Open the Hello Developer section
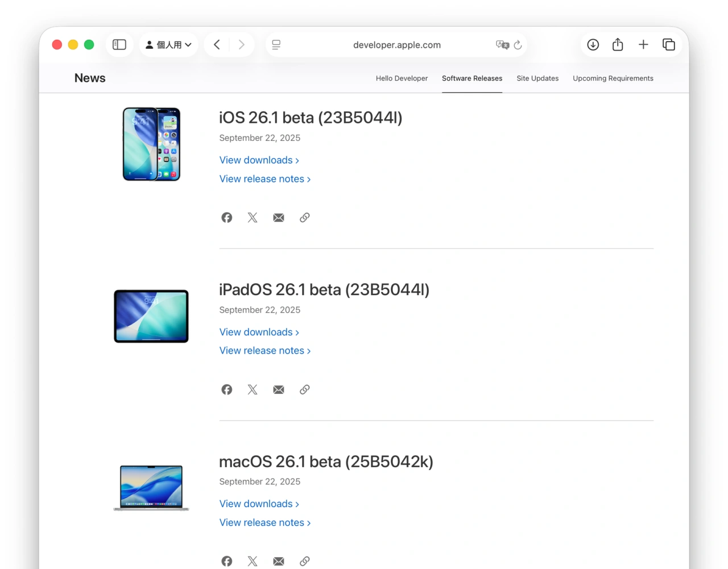This screenshot has height=569, width=728. tap(402, 78)
